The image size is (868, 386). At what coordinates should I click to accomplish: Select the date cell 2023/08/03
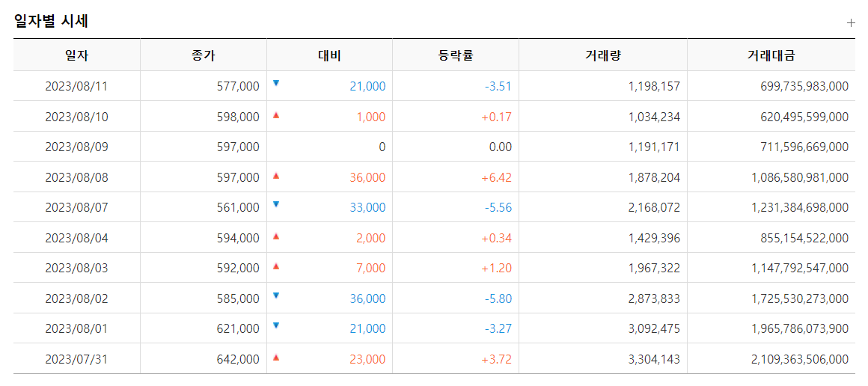pyautogui.click(x=76, y=268)
